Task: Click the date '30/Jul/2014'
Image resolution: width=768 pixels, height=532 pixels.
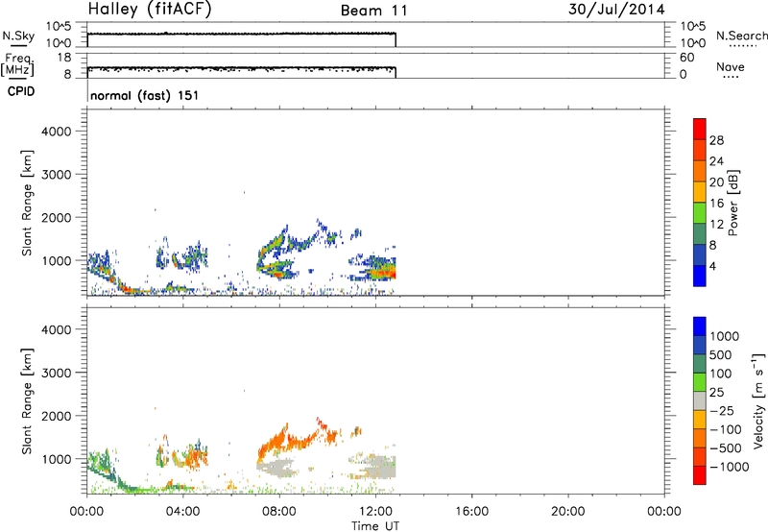Action: (x=616, y=10)
